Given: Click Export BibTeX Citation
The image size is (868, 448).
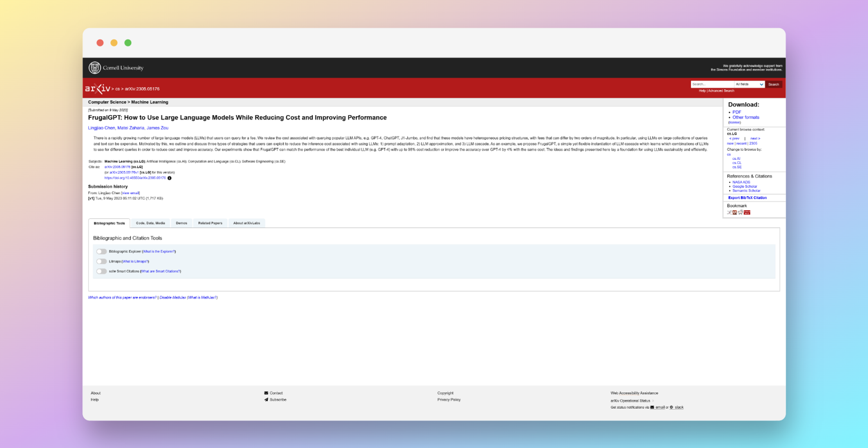Looking at the screenshot, I should click(747, 198).
